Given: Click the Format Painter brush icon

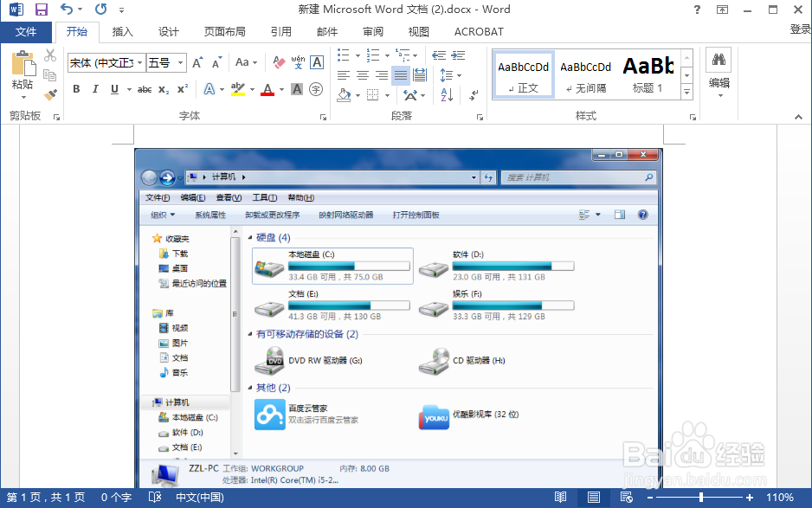Looking at the screenshot, I should 50,93.
